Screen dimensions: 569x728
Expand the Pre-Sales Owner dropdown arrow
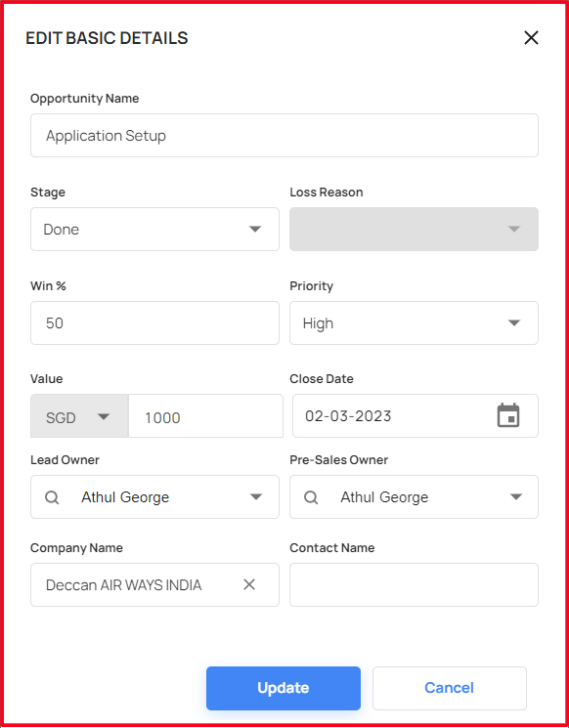click(x=515, y=497)
